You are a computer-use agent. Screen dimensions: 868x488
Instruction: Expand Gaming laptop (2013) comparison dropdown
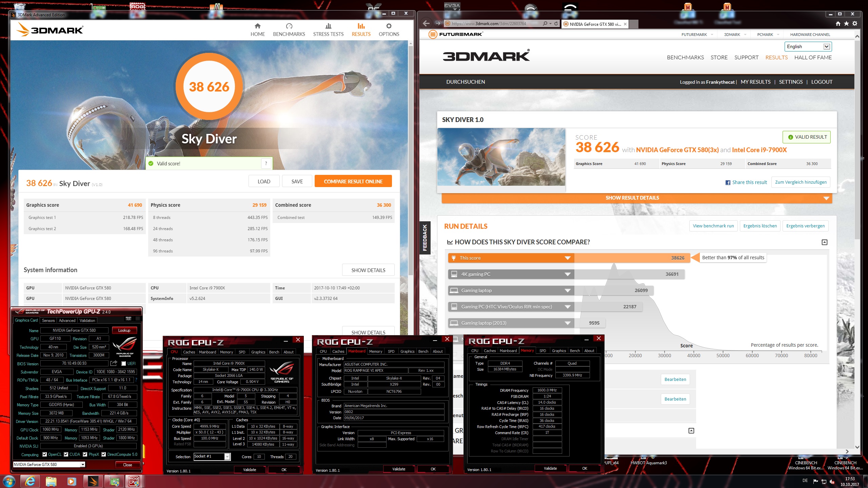(x=568, y=323)
